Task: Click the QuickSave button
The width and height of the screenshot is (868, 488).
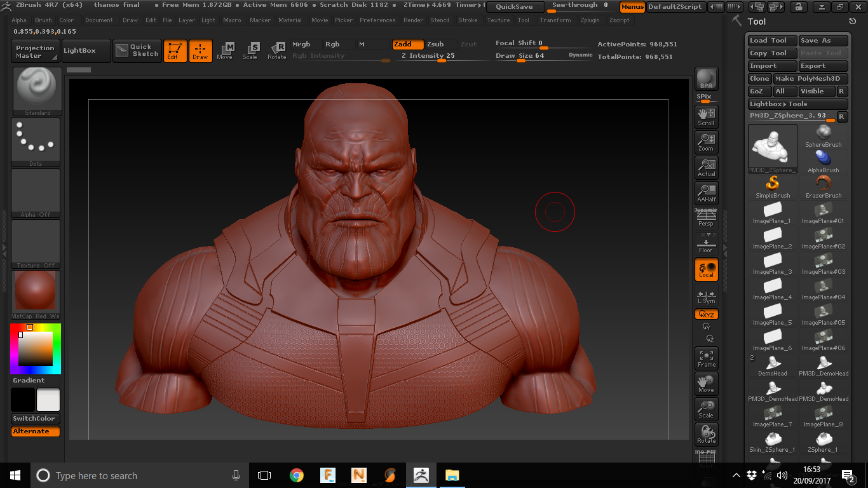Action: (x=516, y=7)
